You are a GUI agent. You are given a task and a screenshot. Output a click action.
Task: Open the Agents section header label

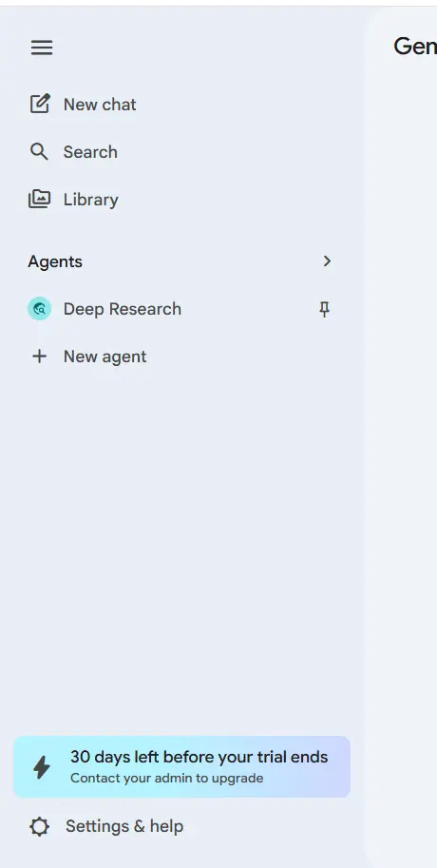click(55, 261)
